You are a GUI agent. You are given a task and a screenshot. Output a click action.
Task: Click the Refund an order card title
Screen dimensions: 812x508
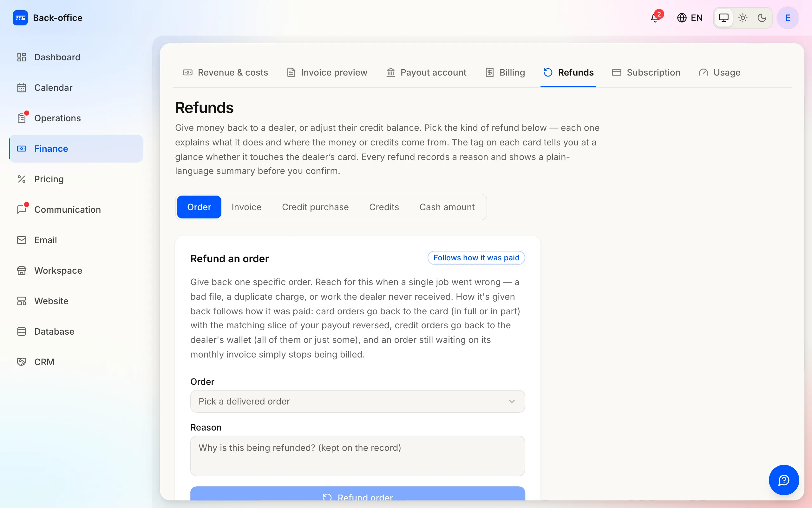pyautogui.click(x=230, y=259)
